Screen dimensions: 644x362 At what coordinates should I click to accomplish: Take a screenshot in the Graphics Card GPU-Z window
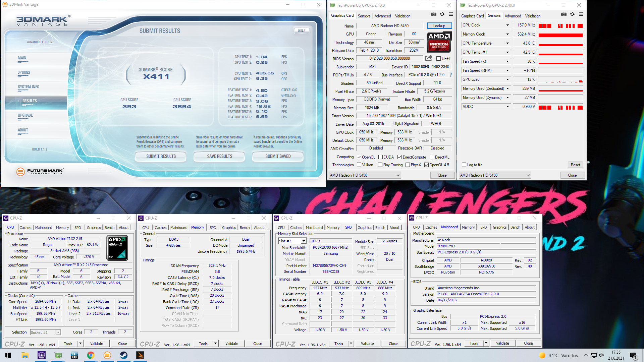[434, 14]
